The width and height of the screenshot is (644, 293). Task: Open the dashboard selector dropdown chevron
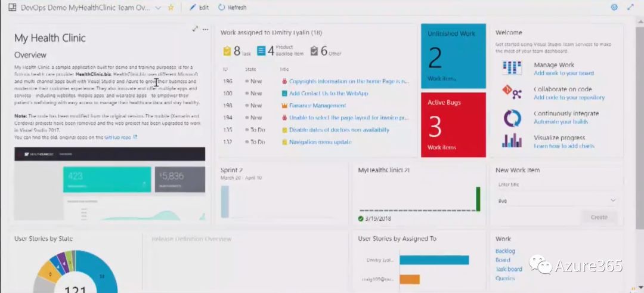click(x=158, y=8)
